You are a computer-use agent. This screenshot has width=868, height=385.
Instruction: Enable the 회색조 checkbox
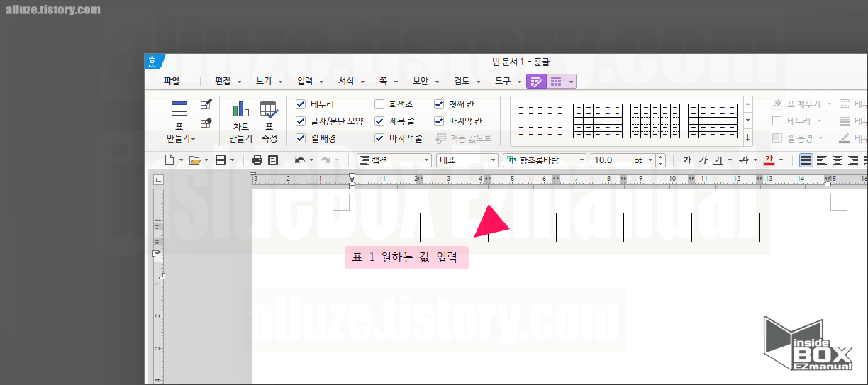click(x=379, y=104)
